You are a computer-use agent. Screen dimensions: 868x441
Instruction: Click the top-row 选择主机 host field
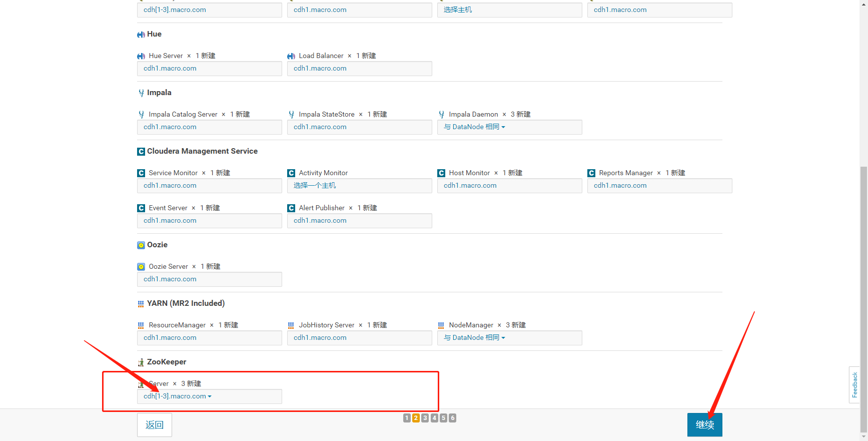tap(509, 10)
